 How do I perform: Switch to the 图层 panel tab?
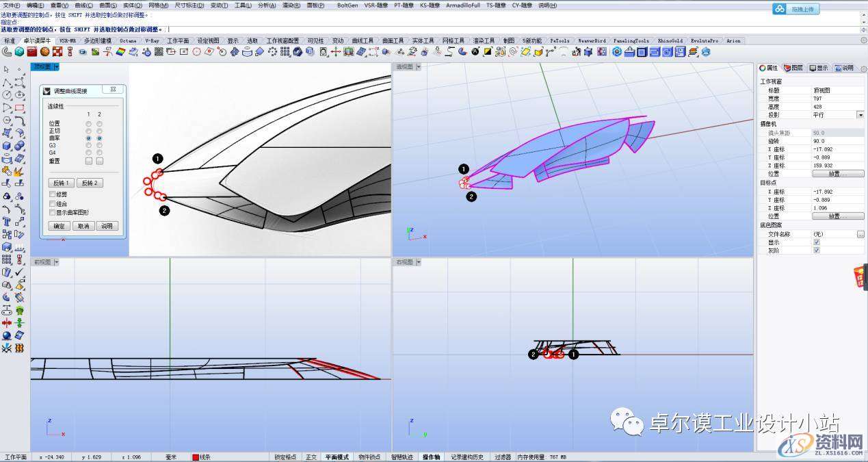pos(793,68)
